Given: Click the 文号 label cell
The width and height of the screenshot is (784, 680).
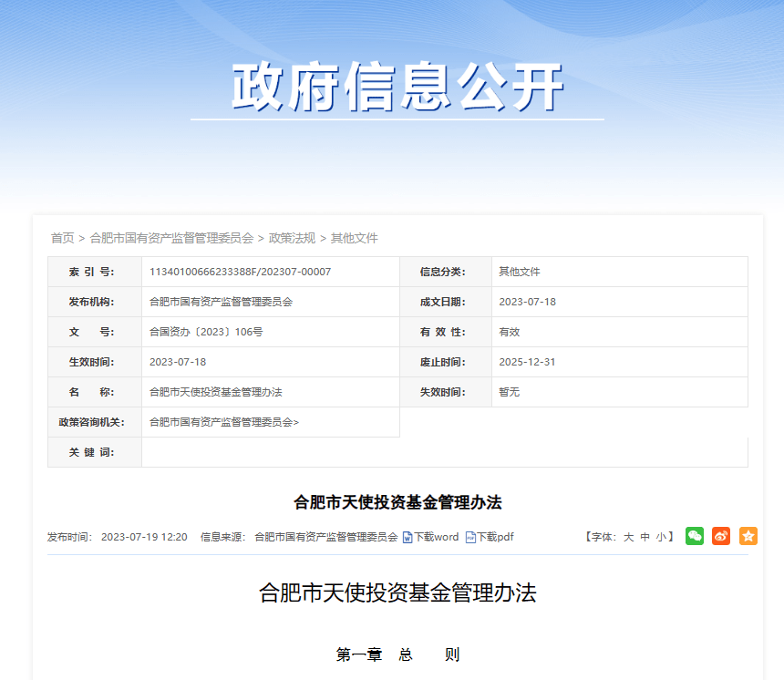Looking at the screenshot, I should (95, 332).
